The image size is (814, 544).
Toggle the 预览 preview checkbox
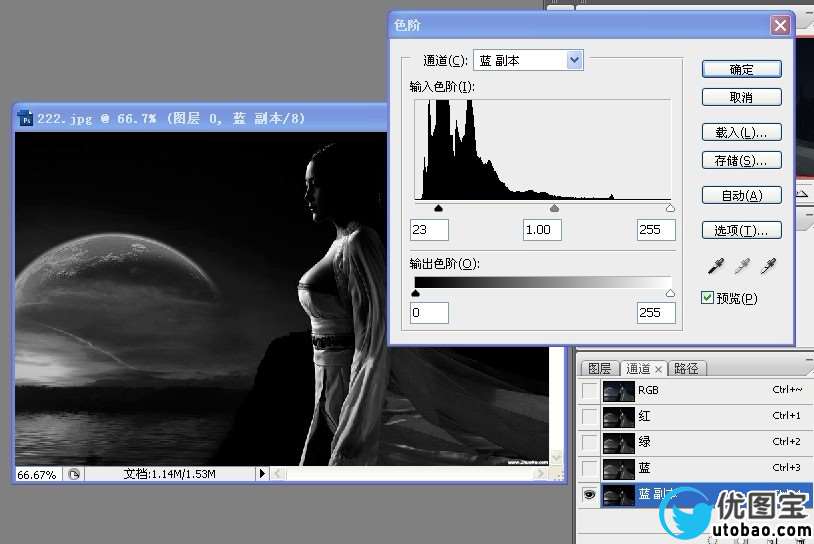(707, 297)
